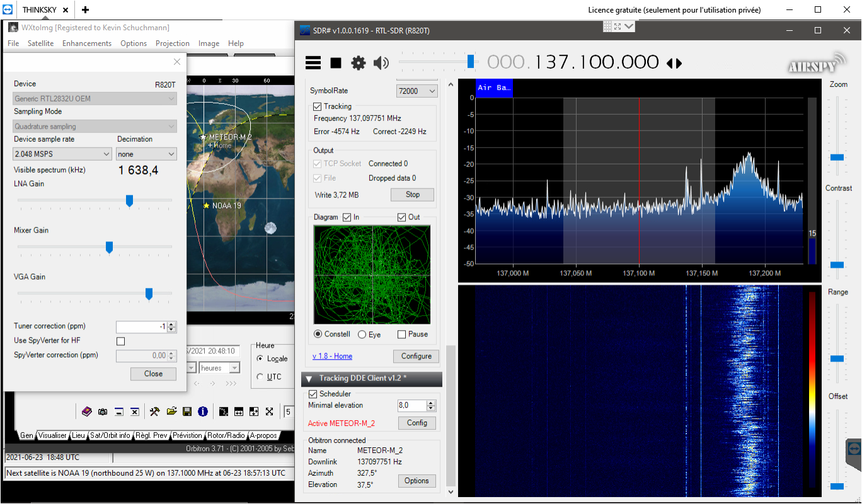Image resolution: width=862 pixels, height=504 pixels.
Task: Close the RTL-SDR device settings dialog X
Action: [x=177, y=62]
